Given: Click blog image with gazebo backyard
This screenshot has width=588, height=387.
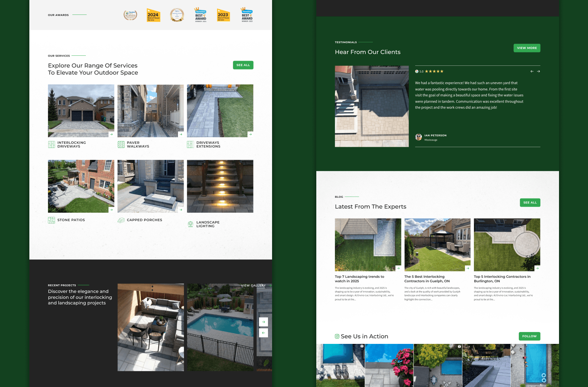Looking at the screenshot, I should [x=437, y=245].
